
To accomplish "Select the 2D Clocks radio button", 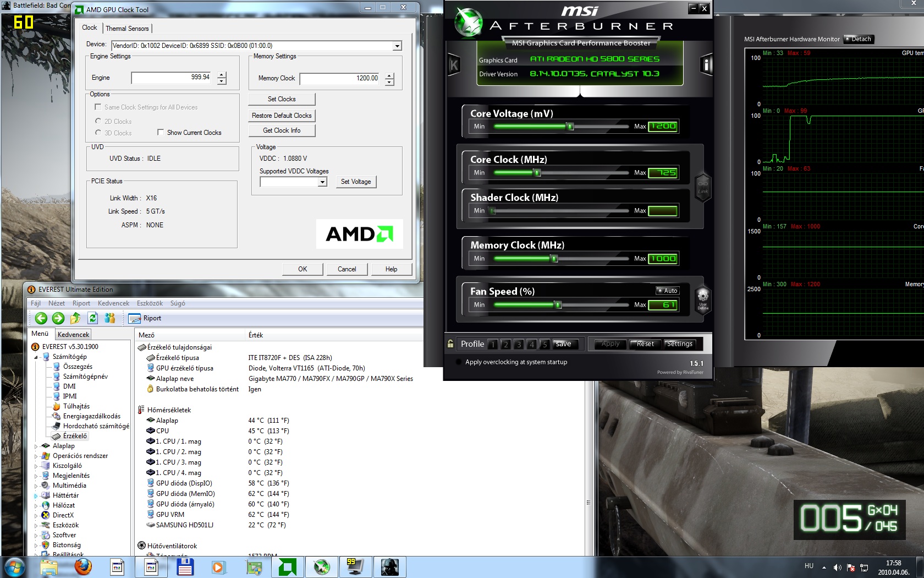I will tap(98, 121).
